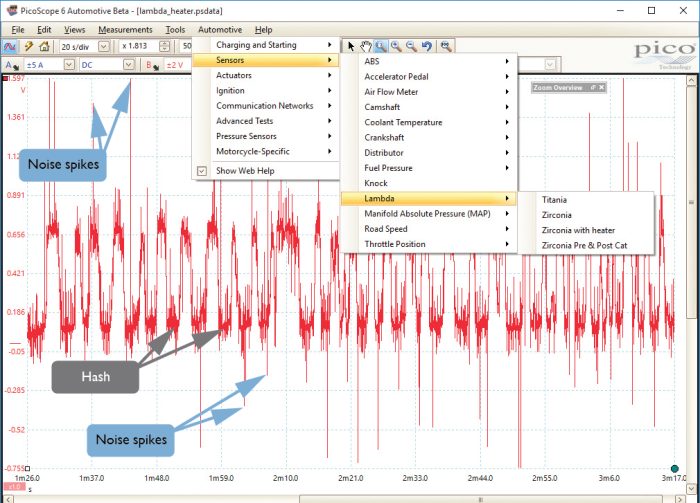Screen dimensions: 700x503
Task: Select the Sensors menu entry
Action: click(266, 60)
